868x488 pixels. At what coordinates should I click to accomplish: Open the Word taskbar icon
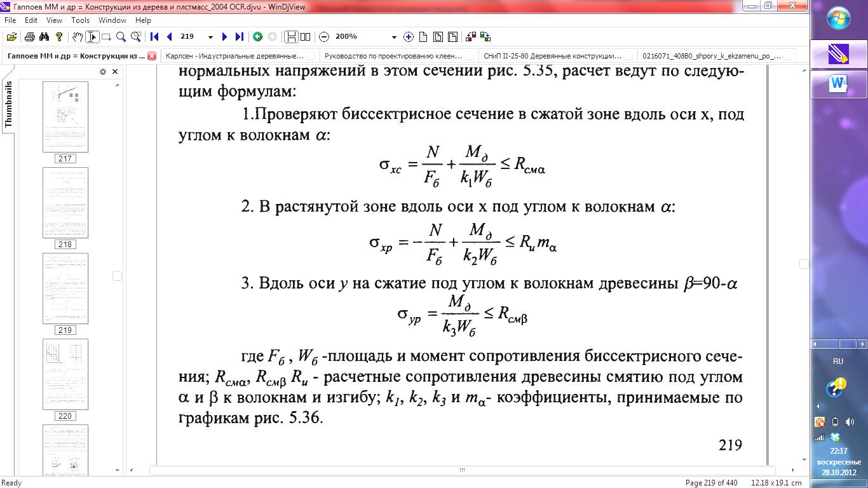[x=839, y=84]
